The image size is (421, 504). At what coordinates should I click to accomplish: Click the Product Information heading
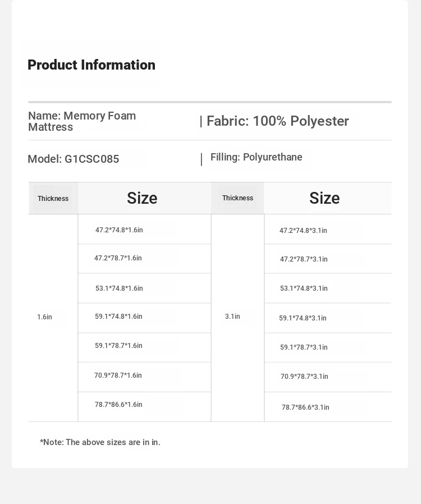(91, 65)
